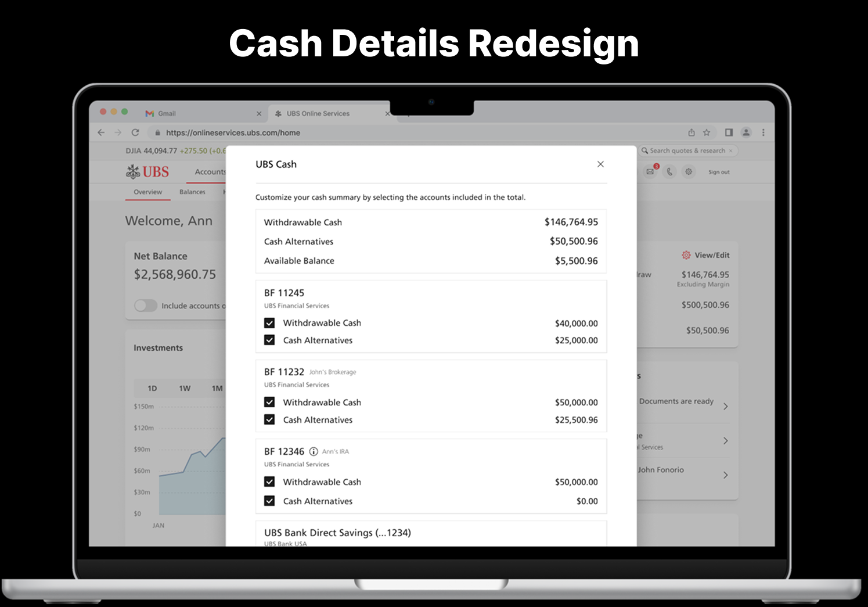Open the messages envelope icon

[650, 172]
